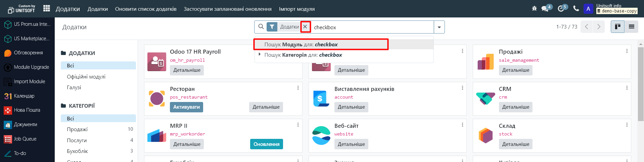Open Нова Пошта app in sidebar
Image resolution: width=644 pixels, height=162 pixels.
[x=27, y=110]
